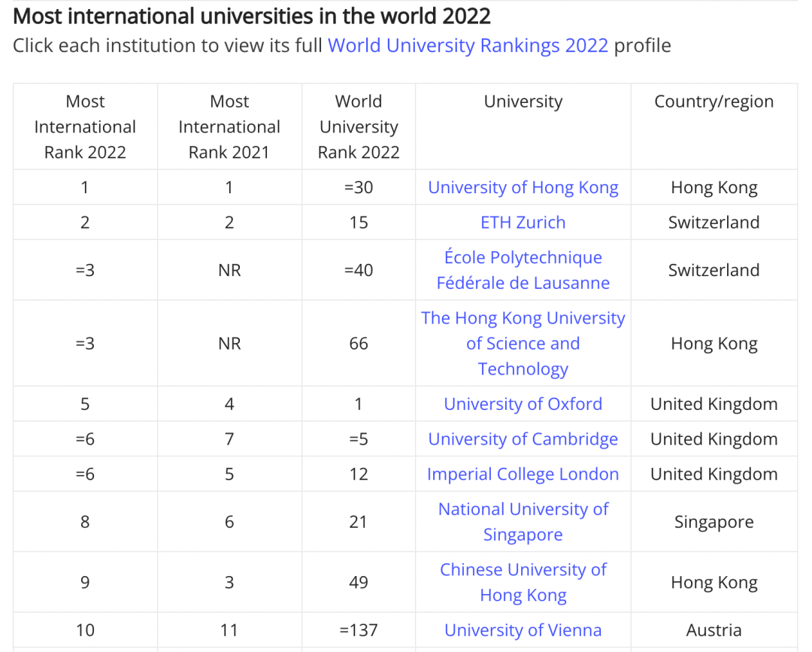Open Hong Kong University of Science and Technology link
This screenshot has height=652, width=812.
click(523, 344)
